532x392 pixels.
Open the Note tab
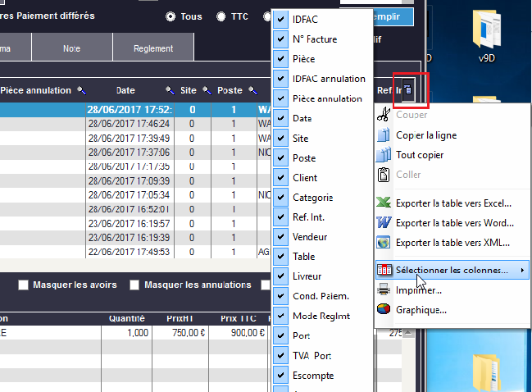[x=71, y=48]
